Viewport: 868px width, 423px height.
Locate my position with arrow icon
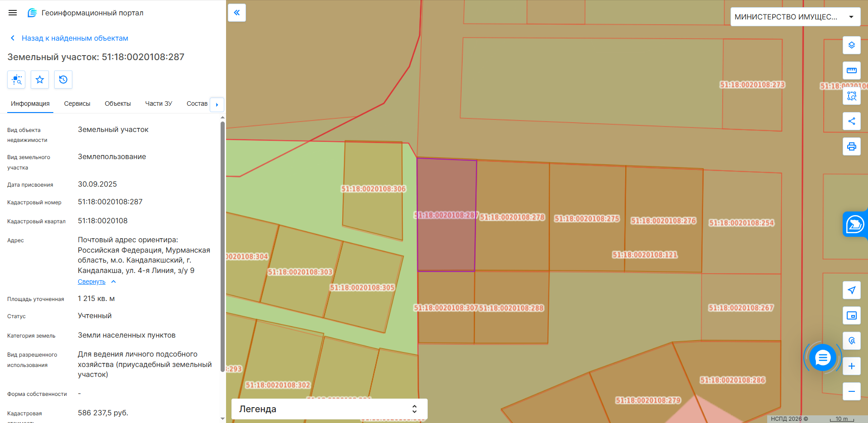[x=852, y=290]
